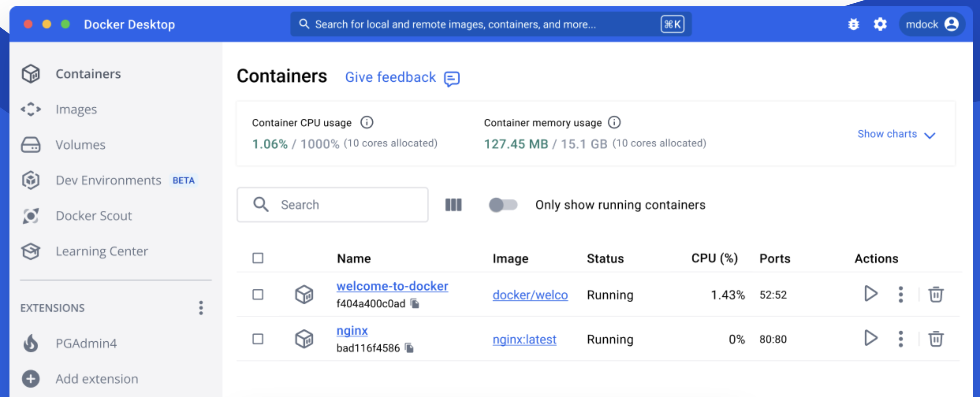Click the 1.43% CPU value
The width and height of the screenshot is (980, 397).
point(728,295)
